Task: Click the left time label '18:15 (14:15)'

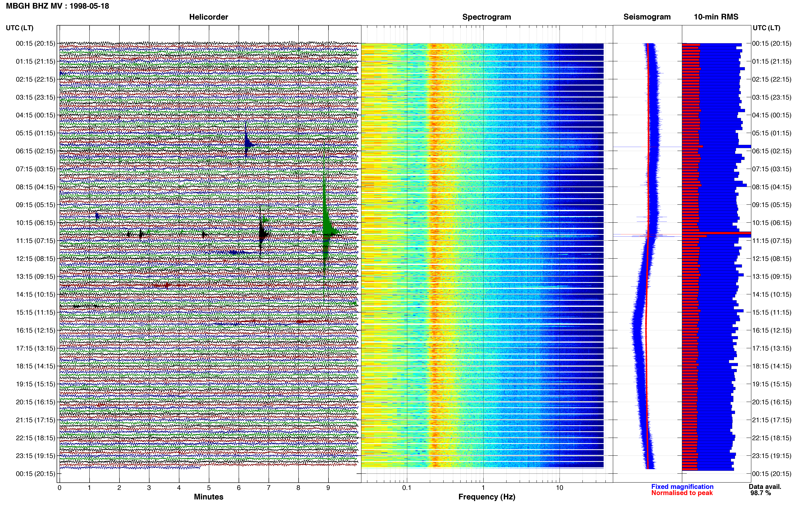Action: [x=36, y=366]
